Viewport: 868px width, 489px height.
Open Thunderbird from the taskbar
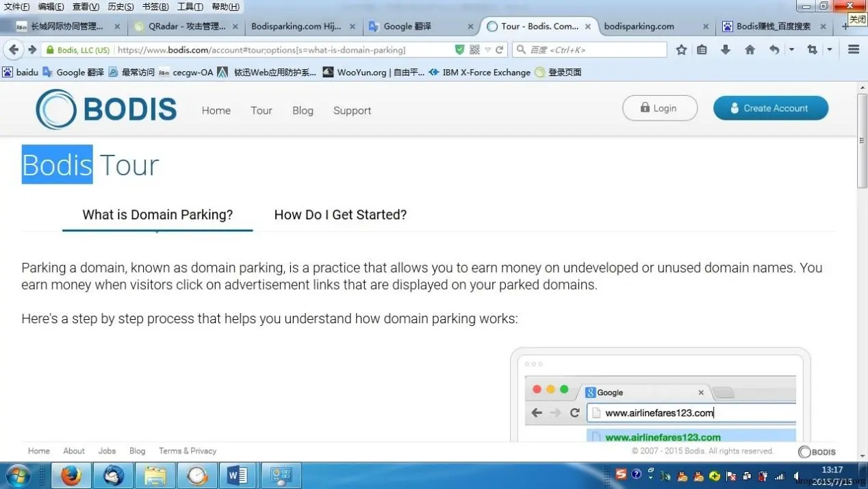tap(113, 475)
